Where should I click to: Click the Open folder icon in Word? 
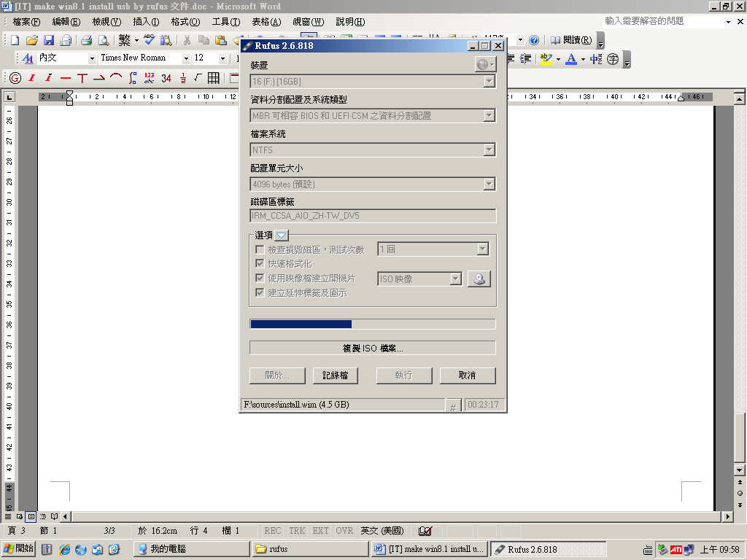click(x=32, y=41)
